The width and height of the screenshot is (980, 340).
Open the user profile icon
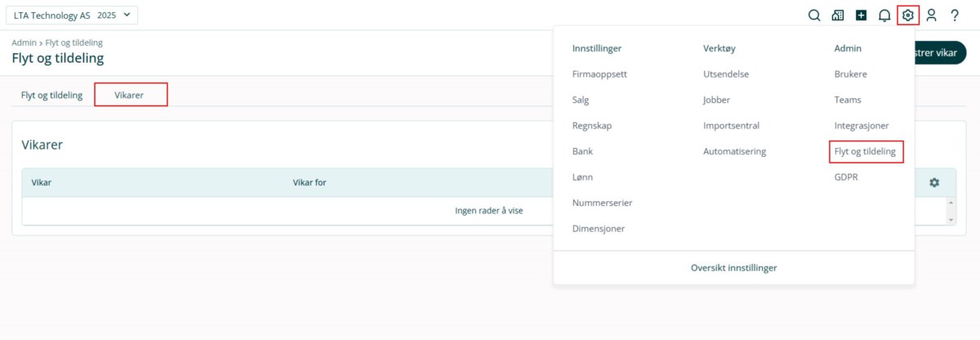[931, 16]
